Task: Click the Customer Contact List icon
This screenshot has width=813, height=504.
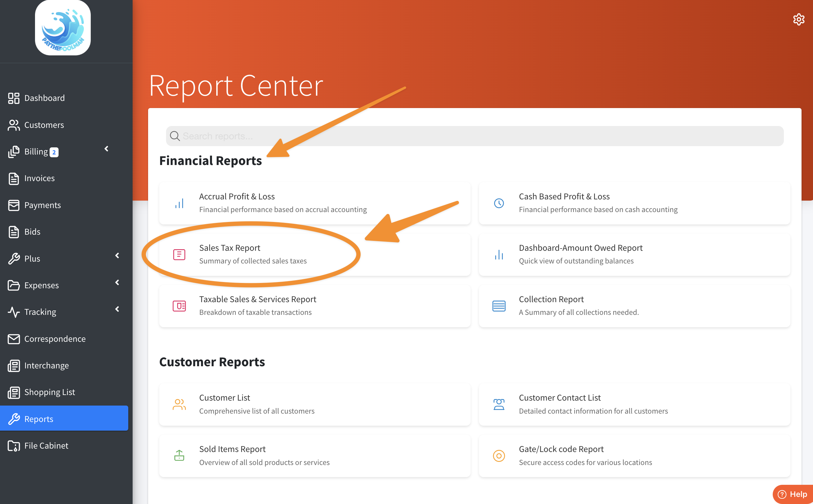Action: click(x=499, y=404)
